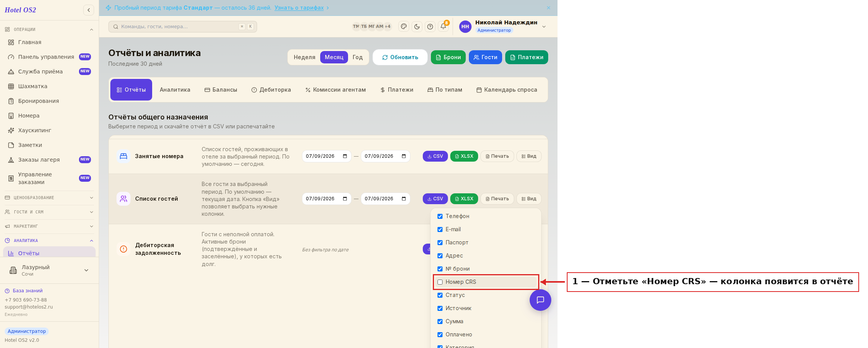Image resolution: width=868 pixels, height=348 pixels.
Task: Open date picker for Список гостей end date
Action: pyautogui.click(x=404, y=199)
